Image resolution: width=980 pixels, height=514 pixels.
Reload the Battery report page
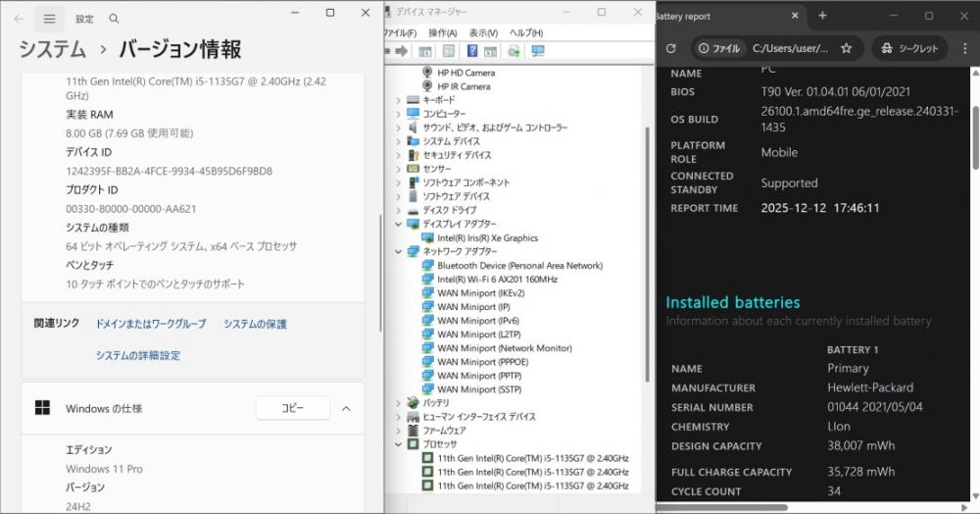pyautogui.click(x=671, y=48)
